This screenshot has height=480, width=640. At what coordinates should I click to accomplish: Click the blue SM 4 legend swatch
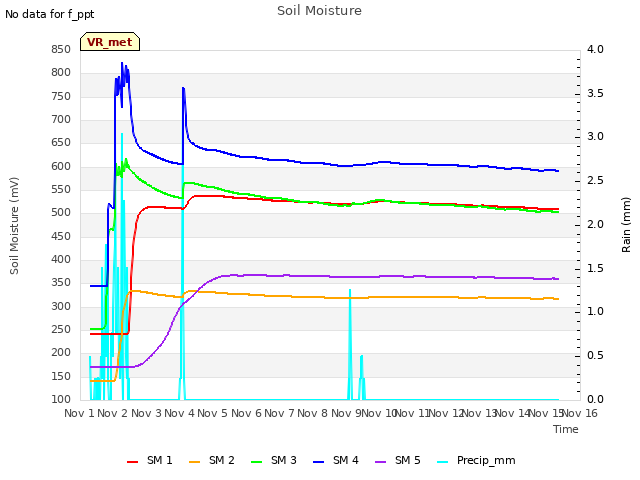point(319,462)
